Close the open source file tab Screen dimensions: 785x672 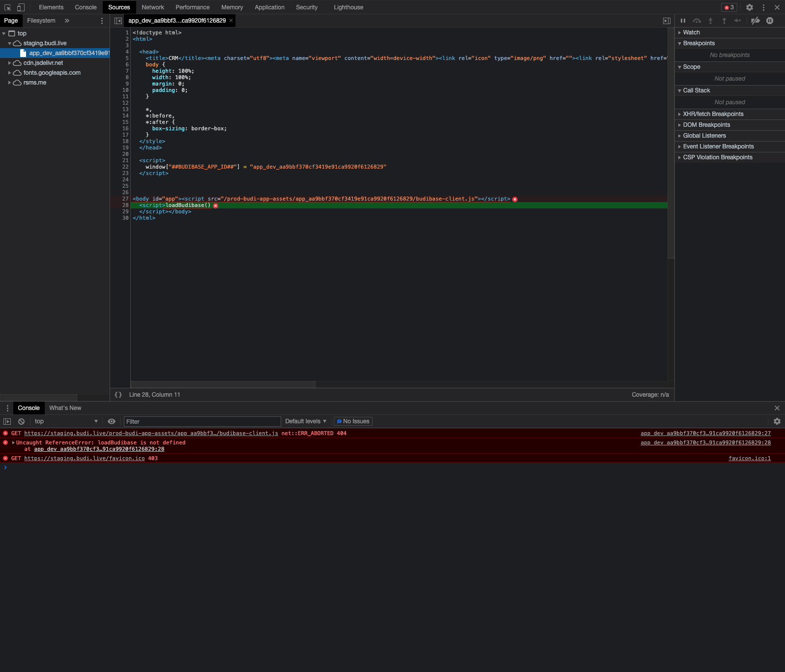click(x=231, y=21)
